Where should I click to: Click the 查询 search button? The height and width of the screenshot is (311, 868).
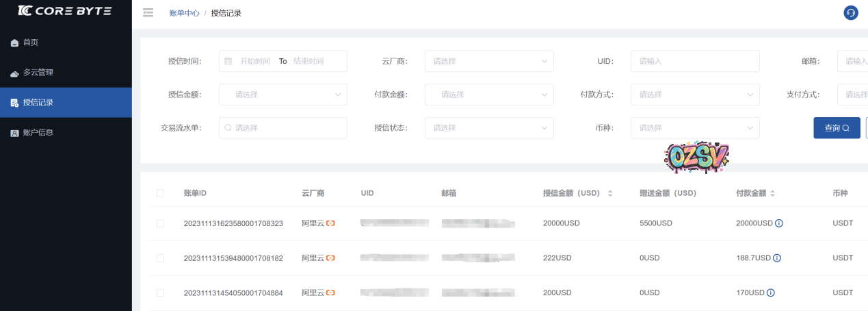837,127
